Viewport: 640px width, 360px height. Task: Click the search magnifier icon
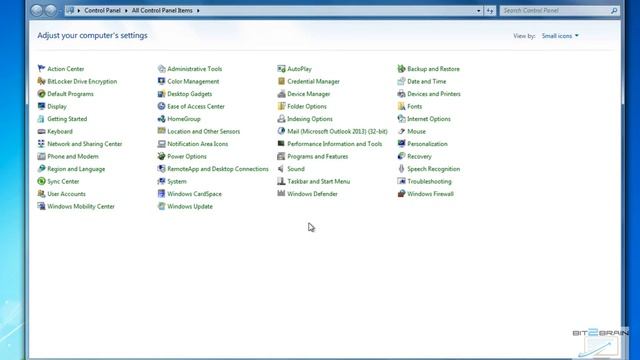point(614,11)
